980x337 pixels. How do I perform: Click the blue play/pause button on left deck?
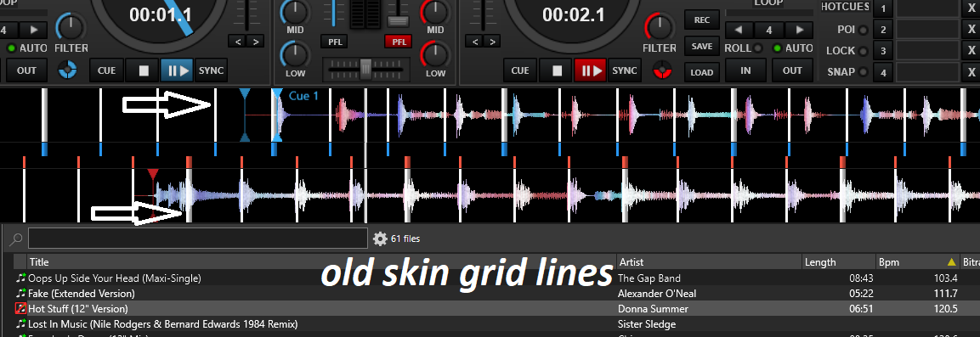click(177, 70)
